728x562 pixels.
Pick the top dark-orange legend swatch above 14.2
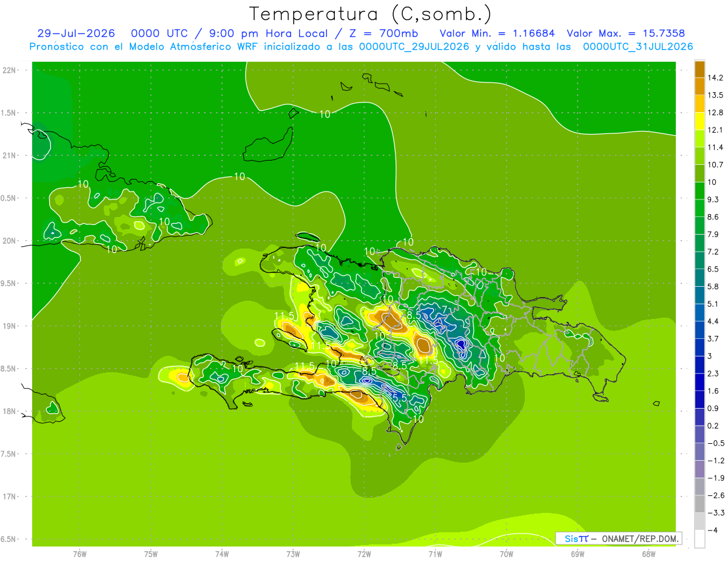pos(699,69)
